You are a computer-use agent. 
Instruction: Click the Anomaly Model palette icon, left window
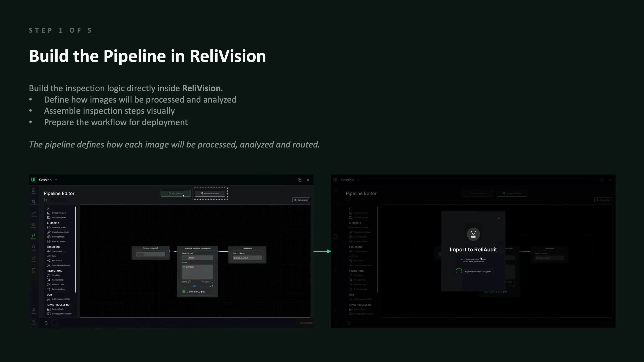49,241
